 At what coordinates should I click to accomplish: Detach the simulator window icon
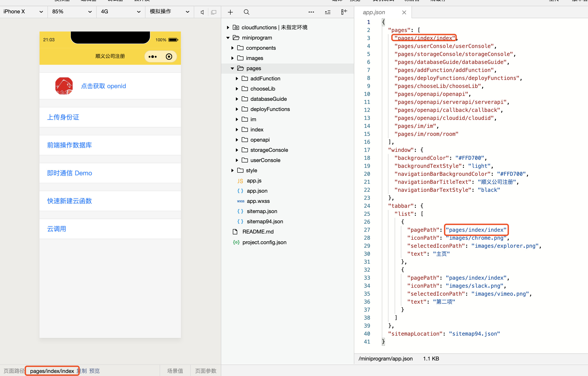214,12
